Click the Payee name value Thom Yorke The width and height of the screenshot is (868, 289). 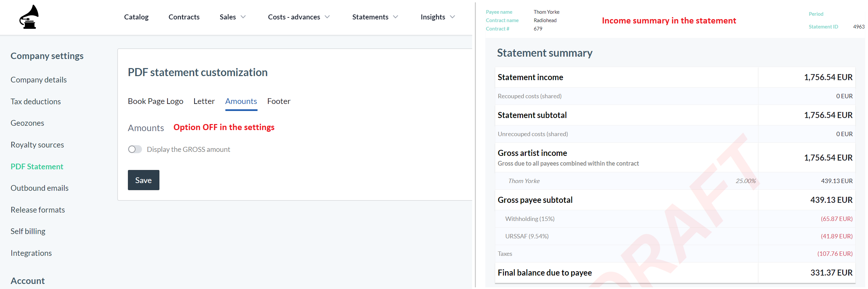click(x=546, y=12)
